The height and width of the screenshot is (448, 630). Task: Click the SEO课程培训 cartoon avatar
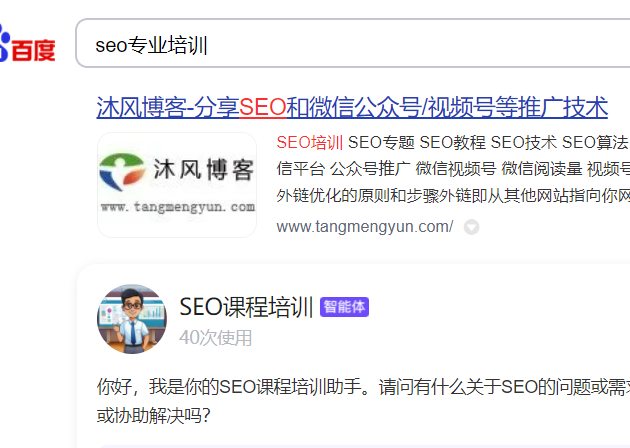(x=132, y=319)
